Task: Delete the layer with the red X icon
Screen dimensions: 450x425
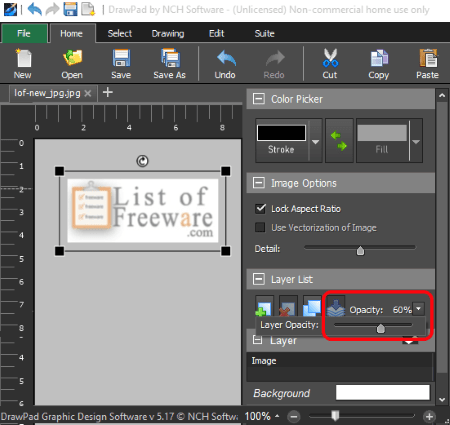Action: click(x=288, y=307)
